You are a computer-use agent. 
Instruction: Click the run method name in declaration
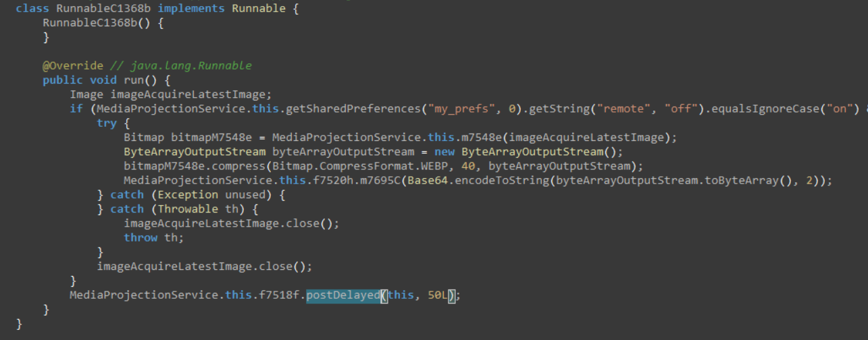134,80
